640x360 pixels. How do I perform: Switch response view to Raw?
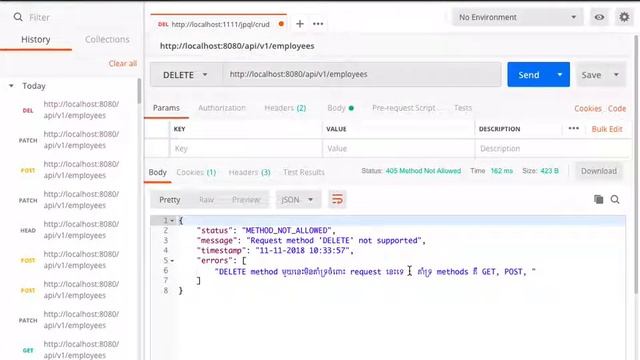(206, 200)
